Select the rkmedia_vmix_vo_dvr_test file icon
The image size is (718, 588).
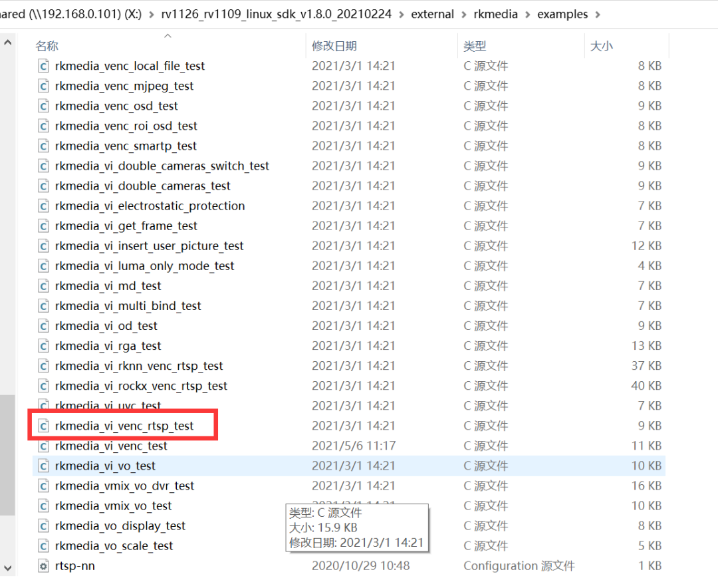click(44, 486)
